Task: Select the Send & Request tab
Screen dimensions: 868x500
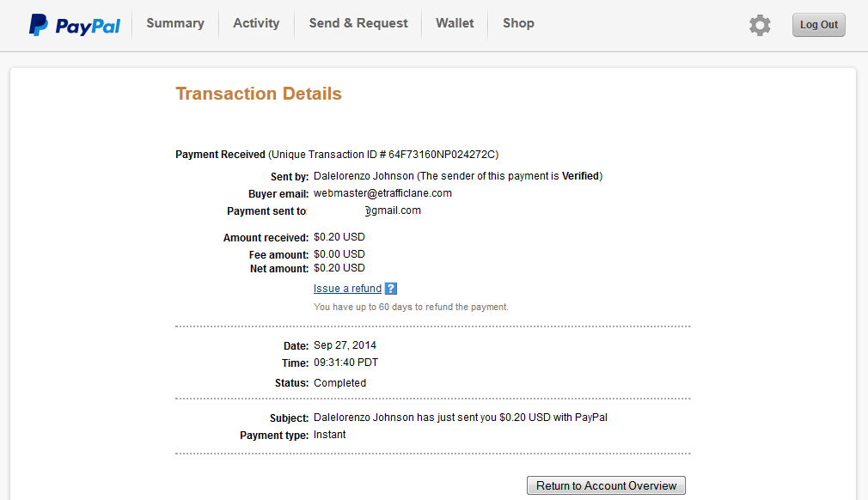Action: (x=358, y=23)
